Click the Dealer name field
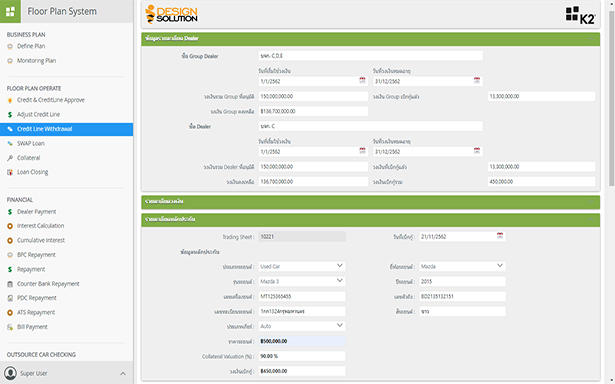615x384 pixels. point(371,126)
